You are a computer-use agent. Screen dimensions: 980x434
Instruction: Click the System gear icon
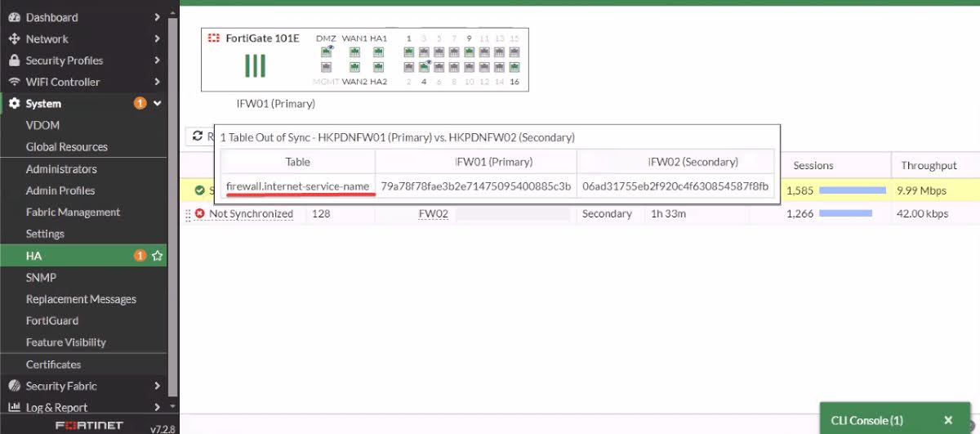pos(14,104)
